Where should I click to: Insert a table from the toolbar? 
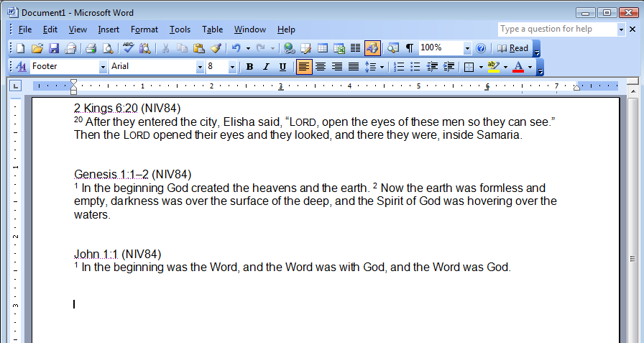(323, 48)
